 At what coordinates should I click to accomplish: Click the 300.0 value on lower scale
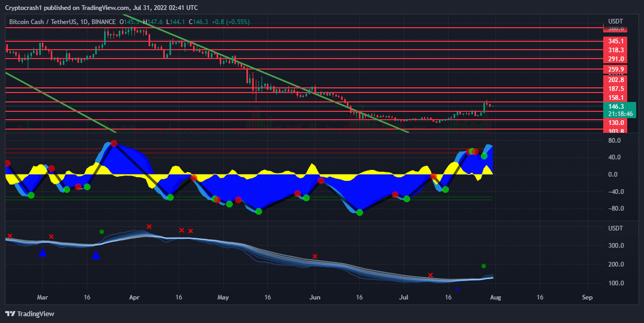pyautogui.click(x=616, y=246)
